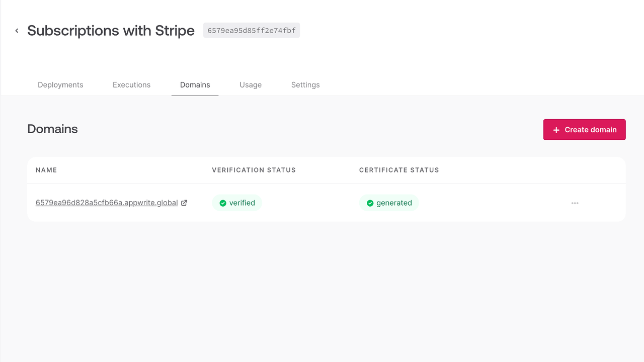644x362 pixels.
Task: Click the Domains section heading
Action: click(52, 129)
